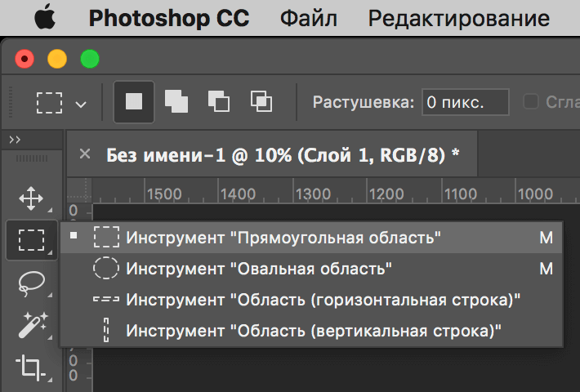Close the Без имени-1 document tab

[x=85, y=154]
